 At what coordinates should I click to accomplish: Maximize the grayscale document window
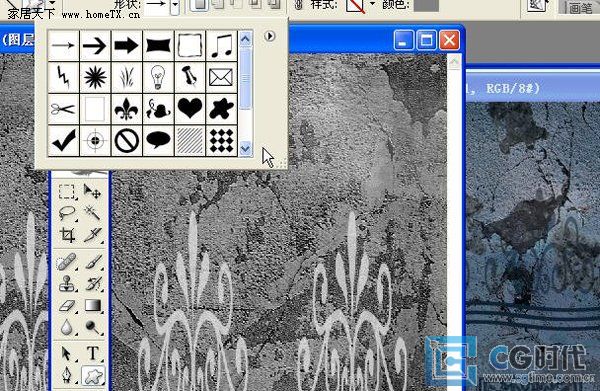click(426, 40)
